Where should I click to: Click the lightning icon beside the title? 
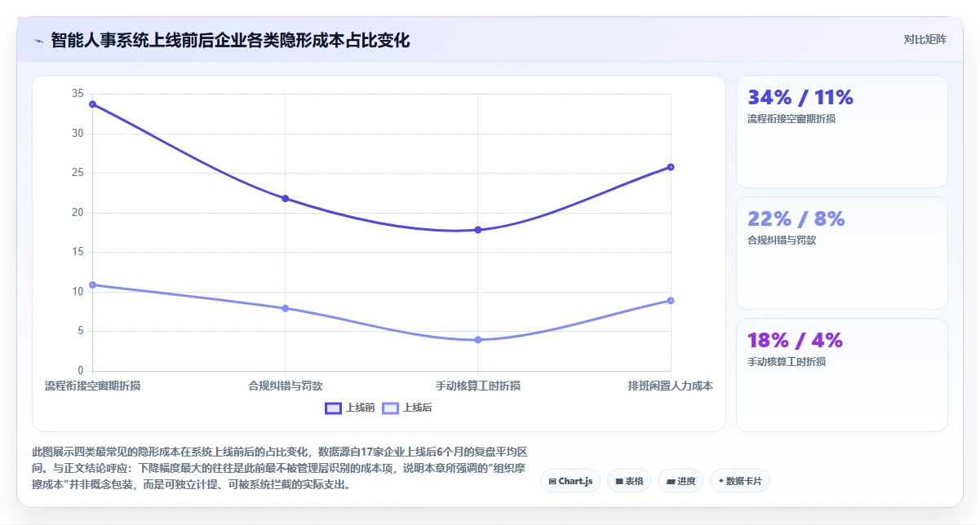point(38,40)
